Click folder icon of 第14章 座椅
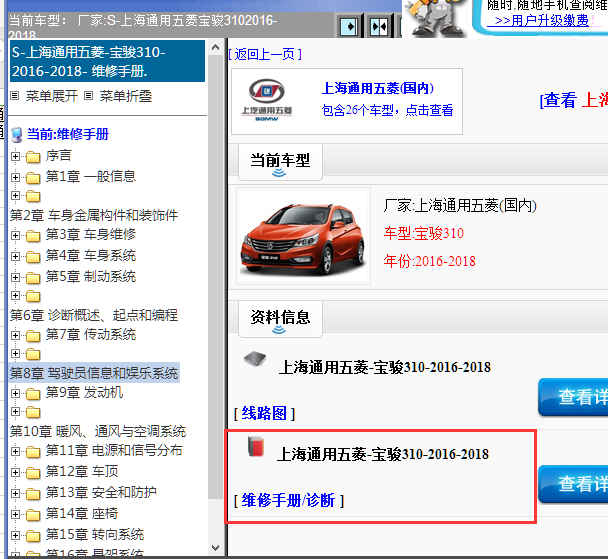Image resolution: width=608 pixels, height=559 pixels. 33,514
